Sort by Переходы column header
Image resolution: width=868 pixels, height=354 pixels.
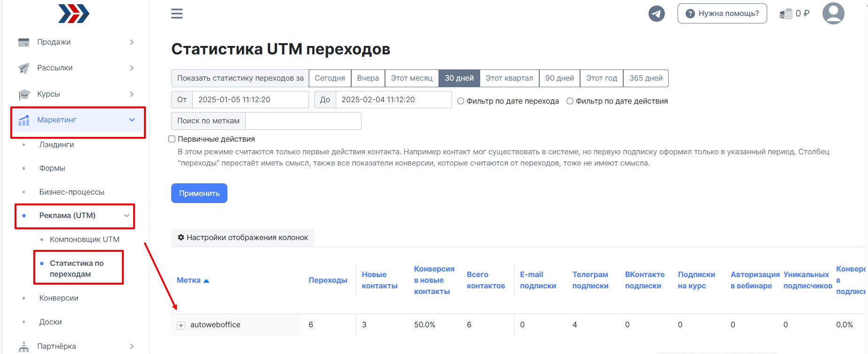coord(328,280)
